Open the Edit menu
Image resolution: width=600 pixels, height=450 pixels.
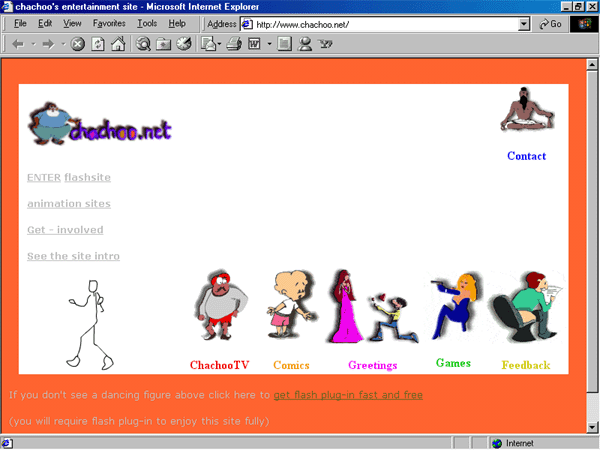tap(45, 24)
